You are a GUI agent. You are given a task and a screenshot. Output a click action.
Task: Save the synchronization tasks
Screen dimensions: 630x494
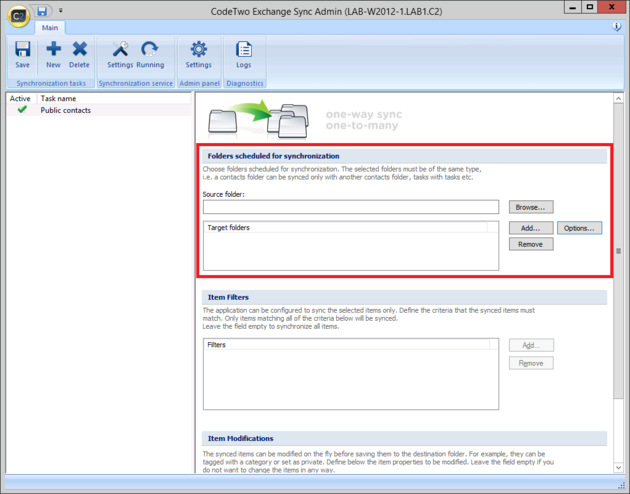pos(22,54)
